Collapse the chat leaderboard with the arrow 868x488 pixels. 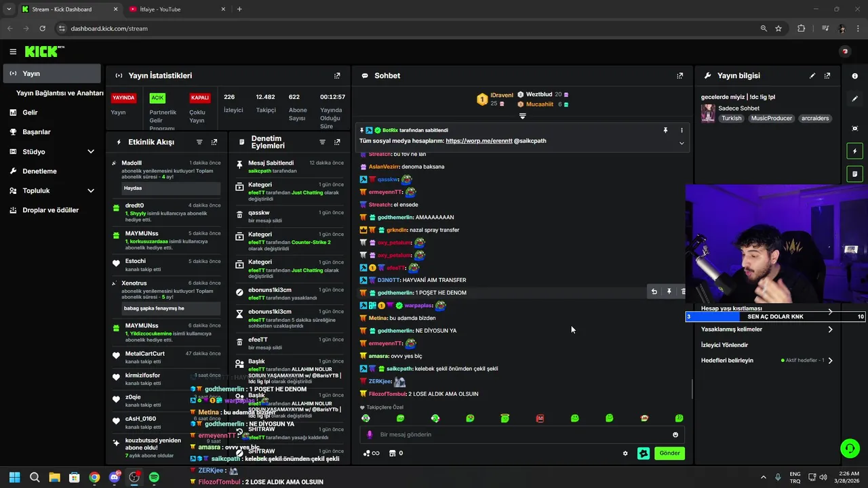(x=522, y=116)
